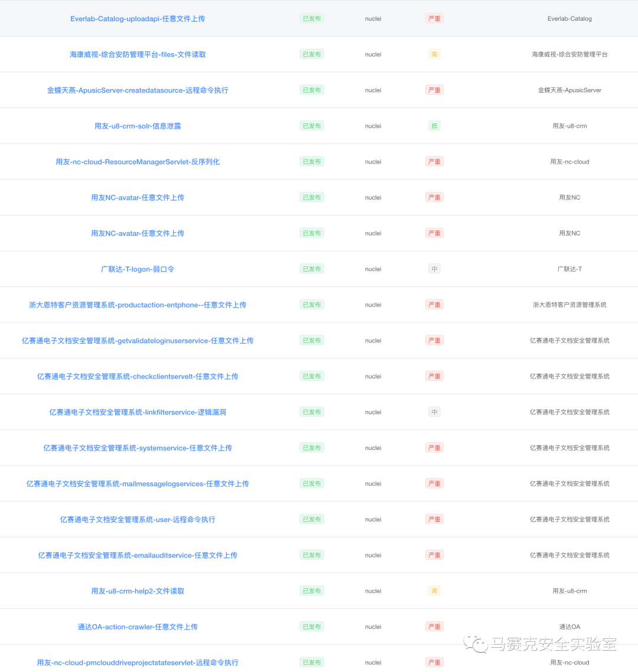Click 中 severity tag in 广联达-T-logon row
The height and width of the screenshot is (672, 638).
434,269
